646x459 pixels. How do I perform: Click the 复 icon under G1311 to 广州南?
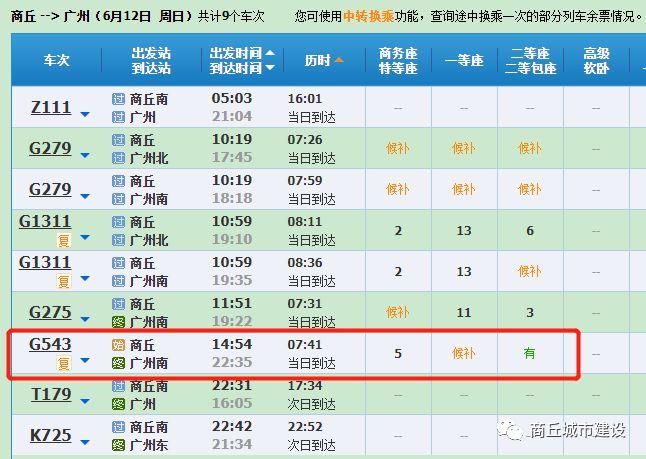63,281
